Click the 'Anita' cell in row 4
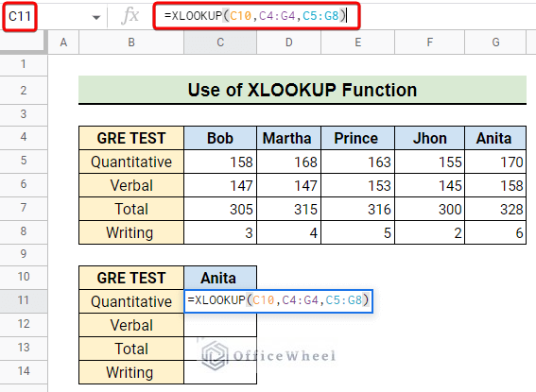The height and width of the screenshot is (392, 536). pyautogui.click(x=495, y=138)
